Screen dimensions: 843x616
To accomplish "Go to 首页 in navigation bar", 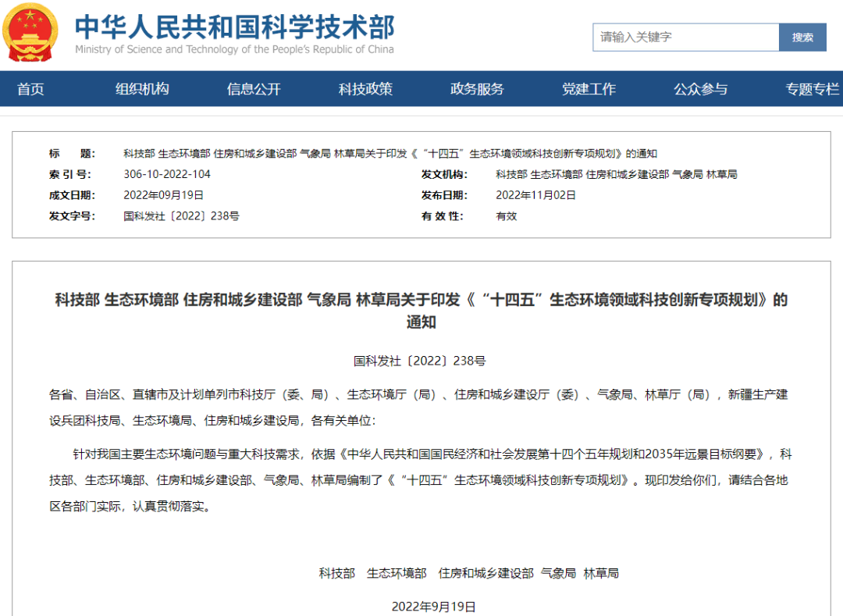I will coord(31,89).
